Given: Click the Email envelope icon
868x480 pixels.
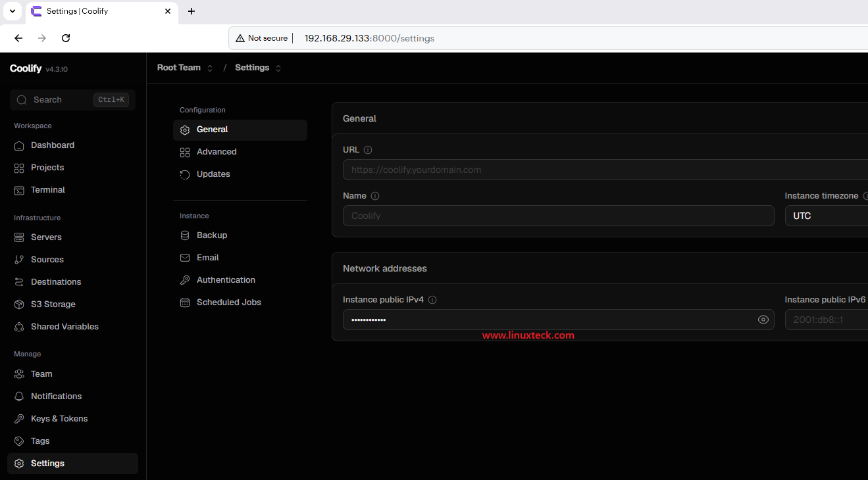Looking at the screenshot, I should coord(185,258).
